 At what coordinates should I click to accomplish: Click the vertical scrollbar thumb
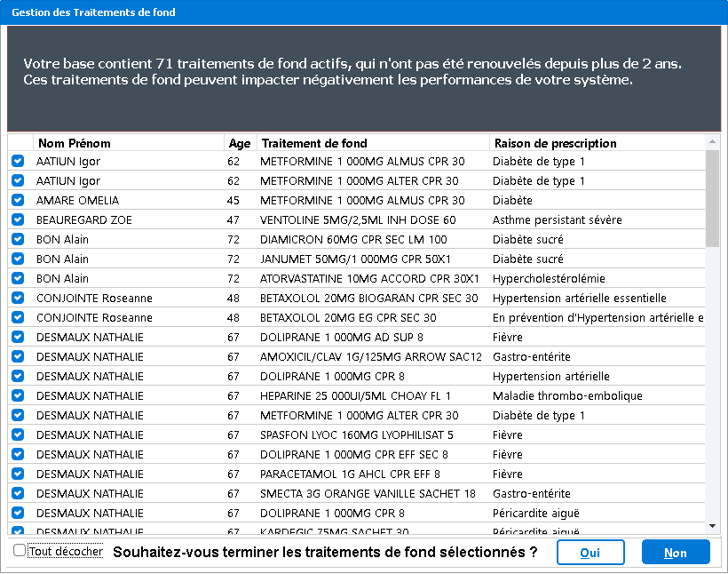point(712,198)
